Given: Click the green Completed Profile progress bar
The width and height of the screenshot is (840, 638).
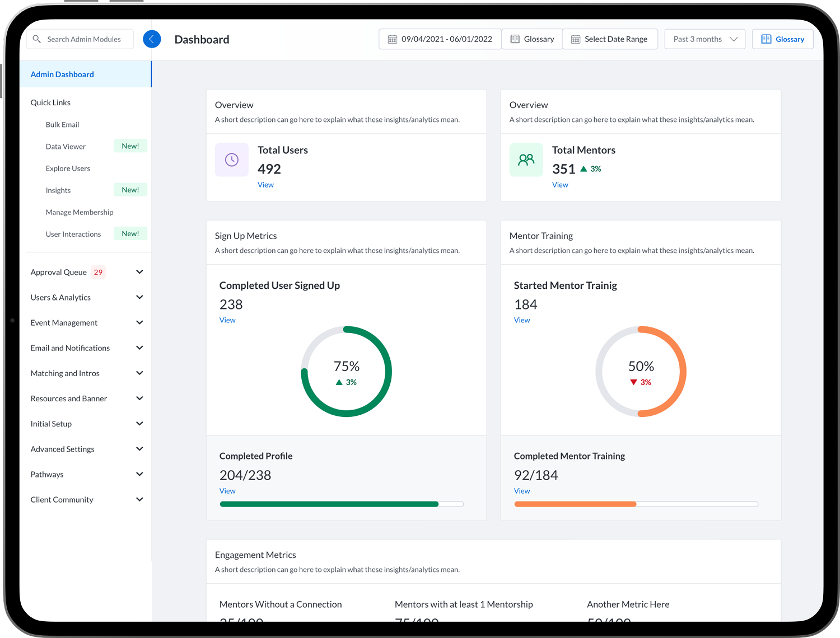Looking at the screenshot, I should coord(329,504).
